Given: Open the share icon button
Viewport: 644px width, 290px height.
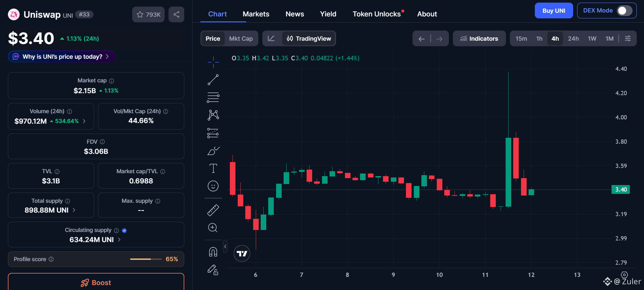Looking at the screenshot, I should click(x=176, y=14).
